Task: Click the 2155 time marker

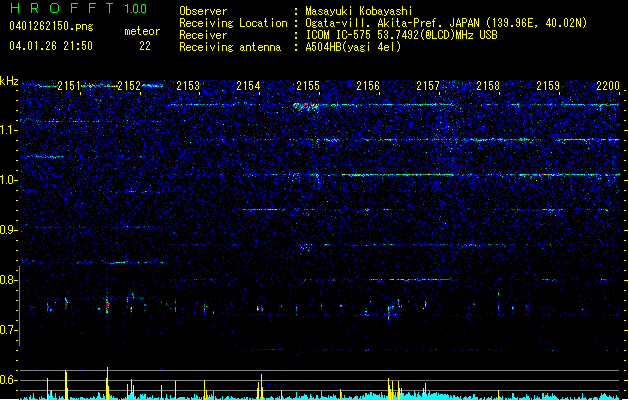Action: click(x=308, y=86)
